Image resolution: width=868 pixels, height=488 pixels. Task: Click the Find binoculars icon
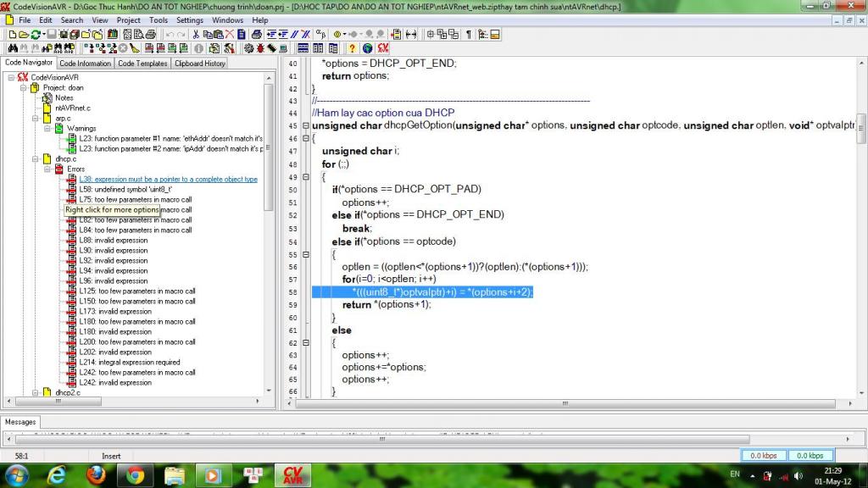[13, 48]
